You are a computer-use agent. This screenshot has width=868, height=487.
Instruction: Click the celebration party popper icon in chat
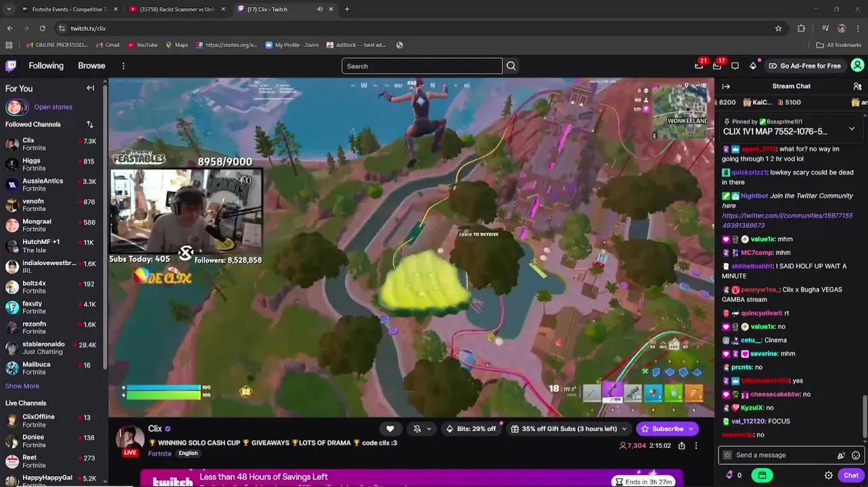841,455
